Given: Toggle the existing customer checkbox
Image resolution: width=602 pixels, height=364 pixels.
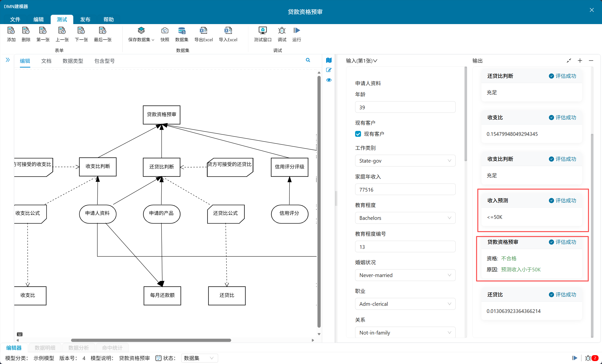Looking at the screenshot, I should click(x=358, y=134).
